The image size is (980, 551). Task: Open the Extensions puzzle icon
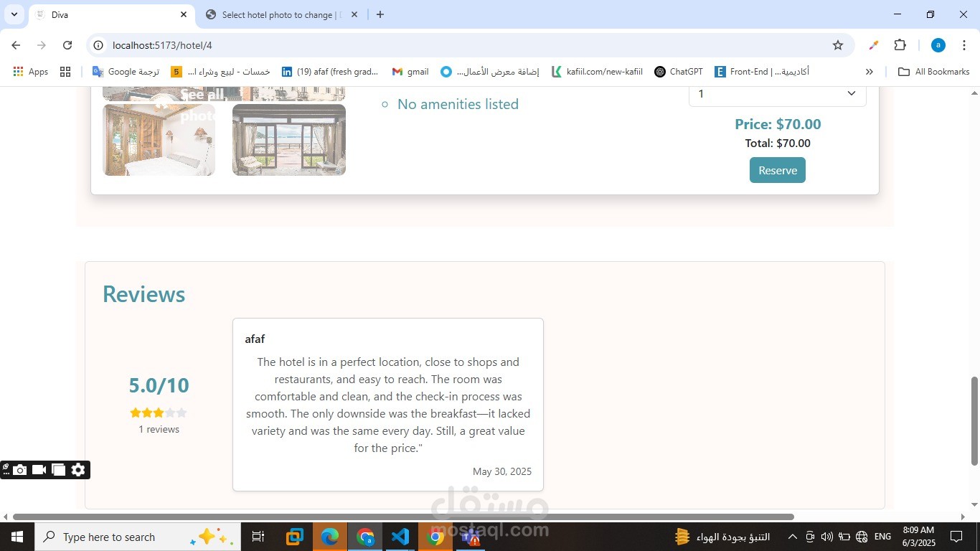tap(900, 45)
